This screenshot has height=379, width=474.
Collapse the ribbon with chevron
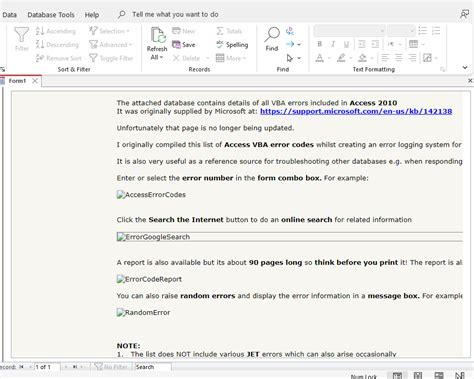[x=465, y=67]
